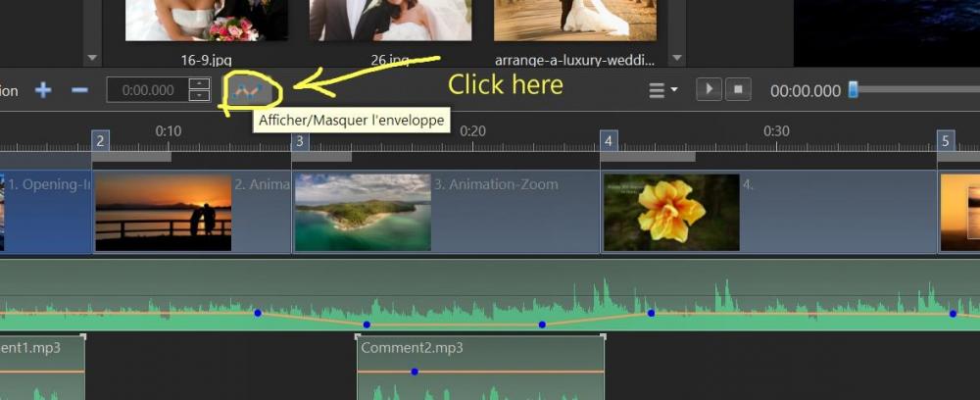Open the hamburger list menu dropdown
980x400 pixels.
click(x=663, y=90)
